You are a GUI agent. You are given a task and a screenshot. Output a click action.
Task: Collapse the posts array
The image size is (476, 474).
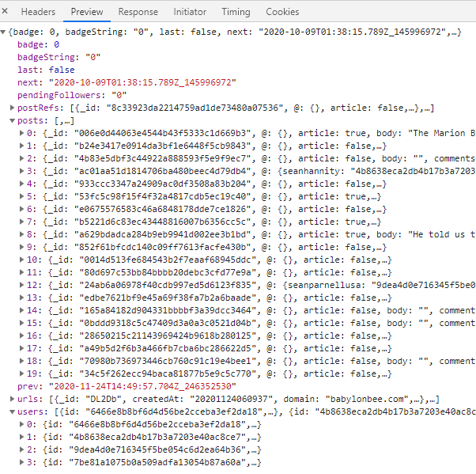[12, 120]
